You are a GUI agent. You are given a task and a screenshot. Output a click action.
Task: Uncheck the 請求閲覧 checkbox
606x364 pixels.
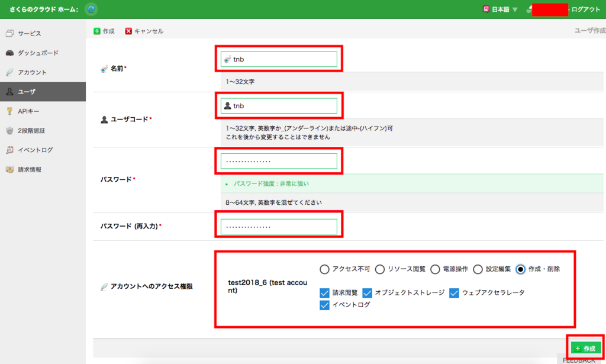pos(324,292)
